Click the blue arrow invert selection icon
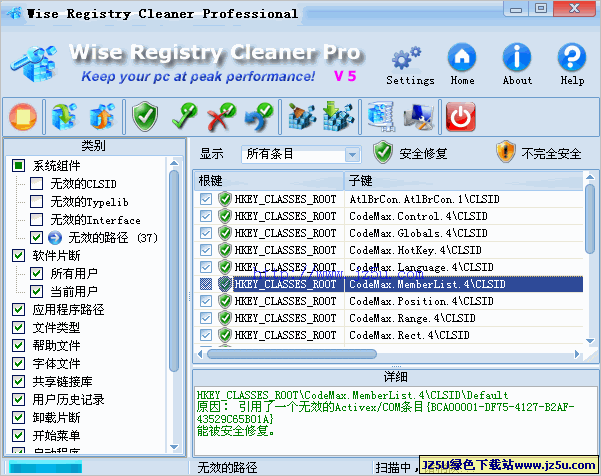The height and width of the screenshot is (476, 601). point(259,116)
